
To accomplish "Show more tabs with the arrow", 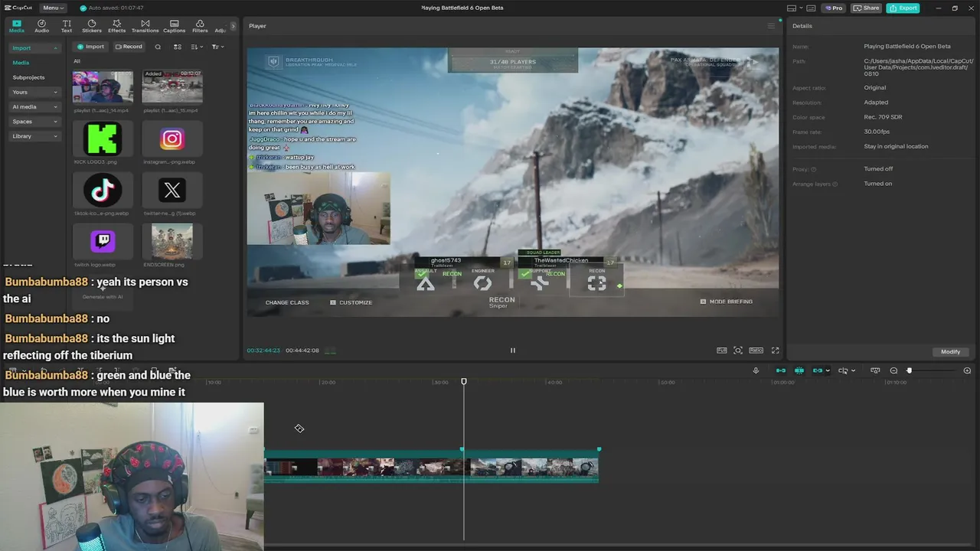I will (234, 26).
